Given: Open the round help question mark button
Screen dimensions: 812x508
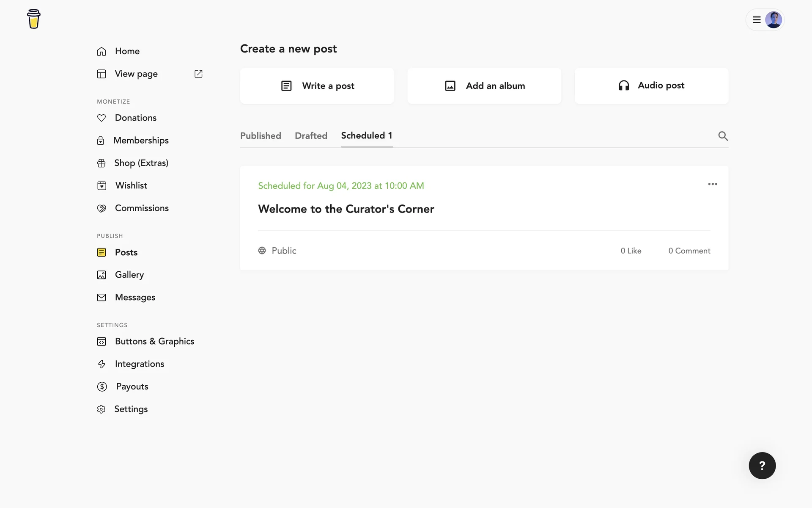Looking at the screenshot, I should (x=762, y=466).
